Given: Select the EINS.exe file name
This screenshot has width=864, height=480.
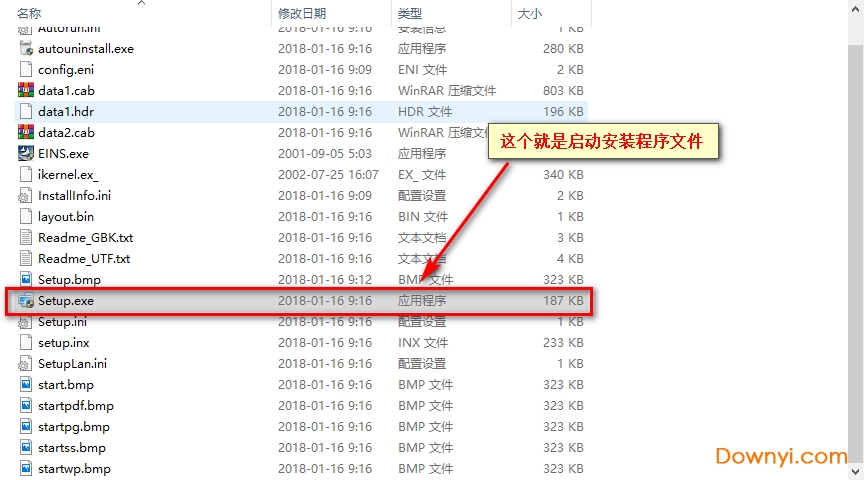Looking at the screenshot, I should coord(63,153).
